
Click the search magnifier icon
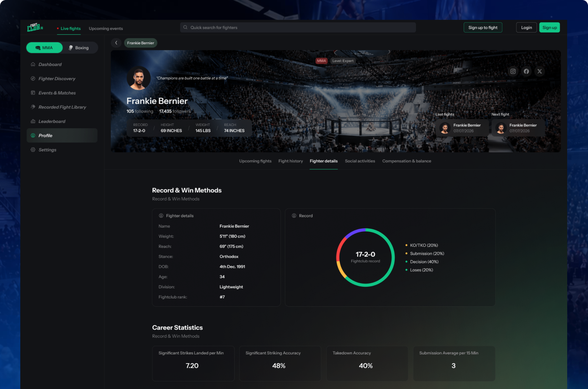point(185,27)
